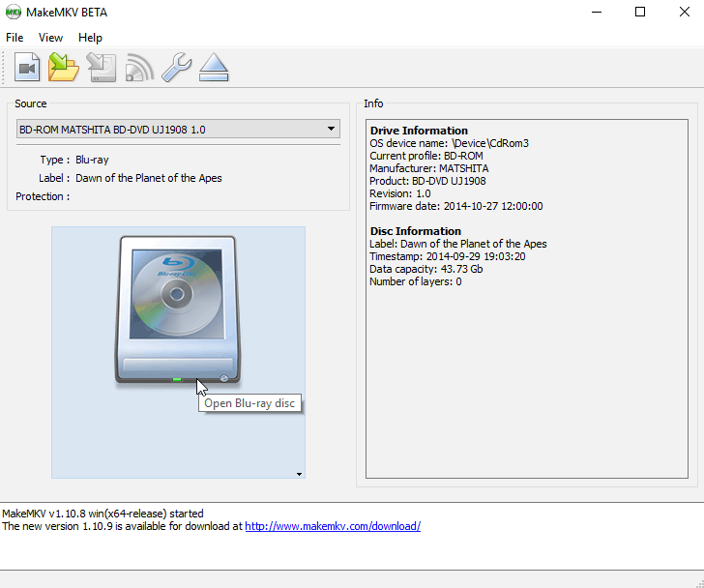The image size is (704, 588).
Task: Click the Protection label
Action: tap(43, 196)
